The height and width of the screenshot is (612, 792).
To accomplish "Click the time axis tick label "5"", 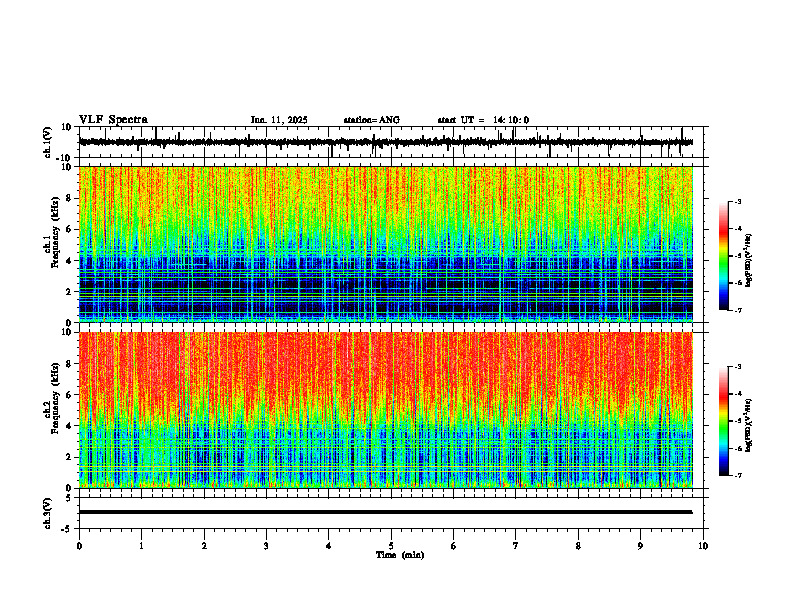I will point(391,546).
